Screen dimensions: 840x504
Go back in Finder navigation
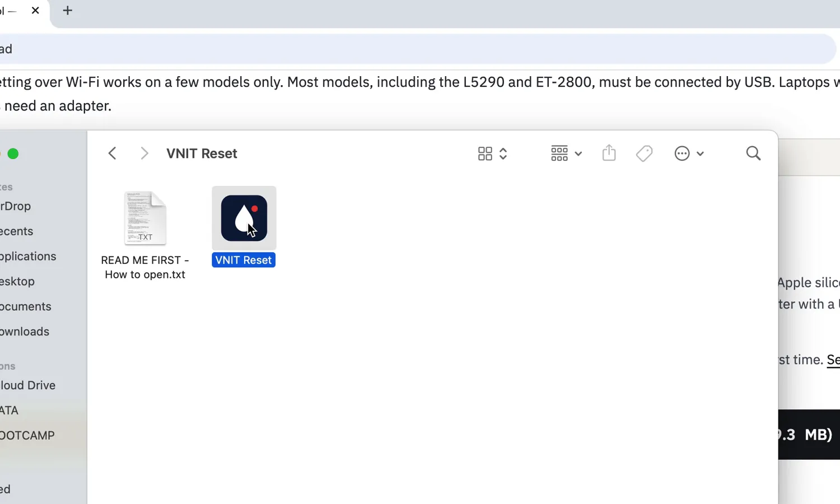pos(113,153)
